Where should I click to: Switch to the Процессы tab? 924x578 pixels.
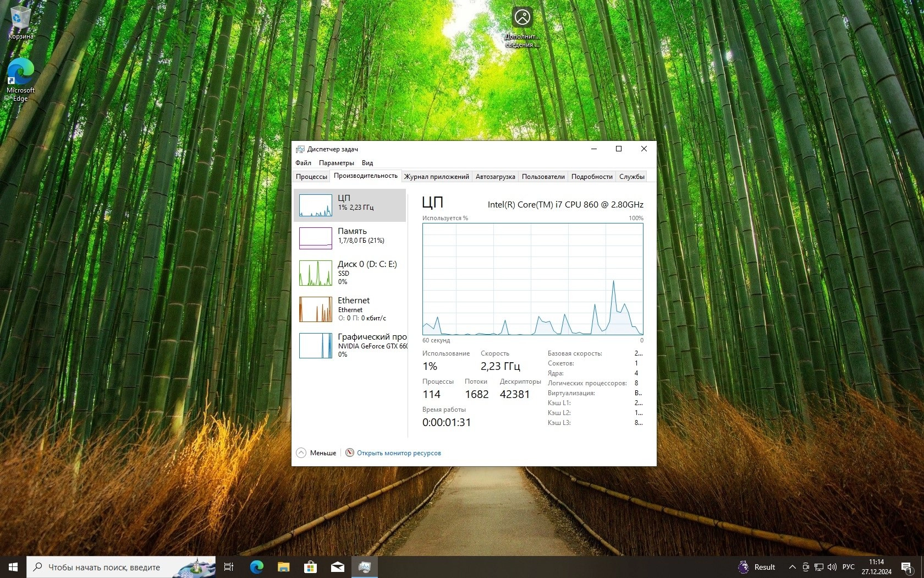311,177
